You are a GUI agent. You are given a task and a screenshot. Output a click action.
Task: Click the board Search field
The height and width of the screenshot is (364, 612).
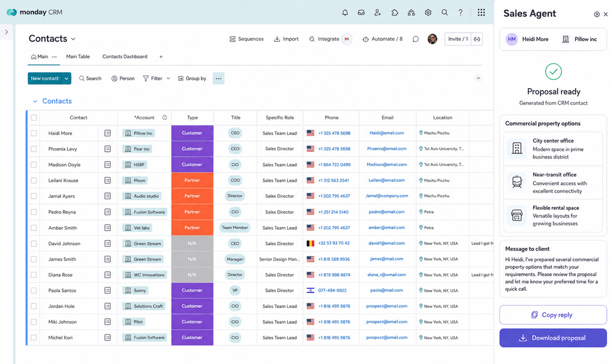(x=90, y=79)
